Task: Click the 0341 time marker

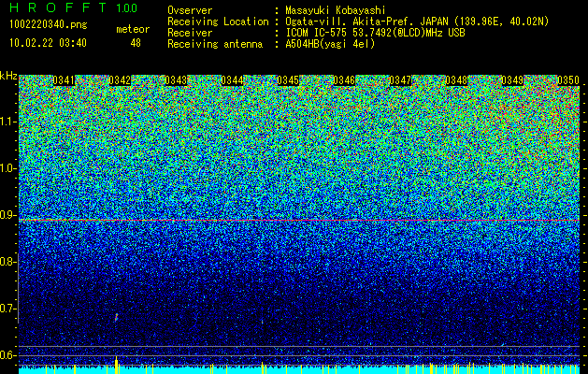Action: coord(64,80)
